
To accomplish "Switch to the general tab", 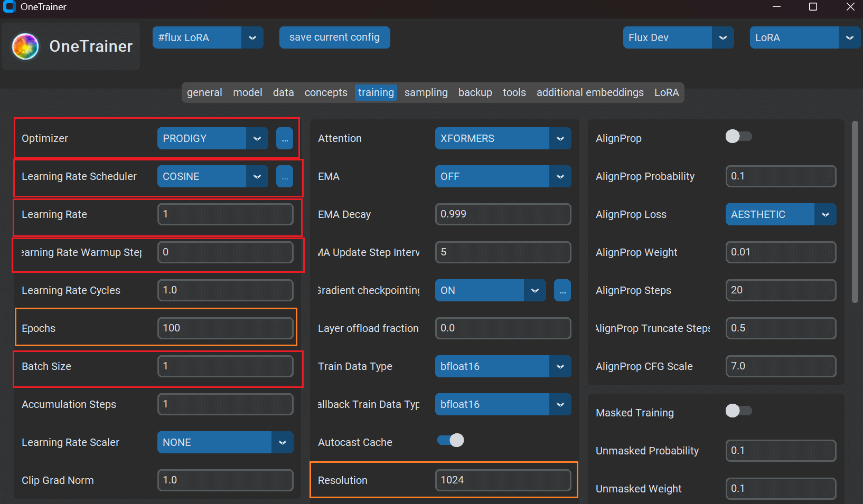I will [x=204, y=92].
